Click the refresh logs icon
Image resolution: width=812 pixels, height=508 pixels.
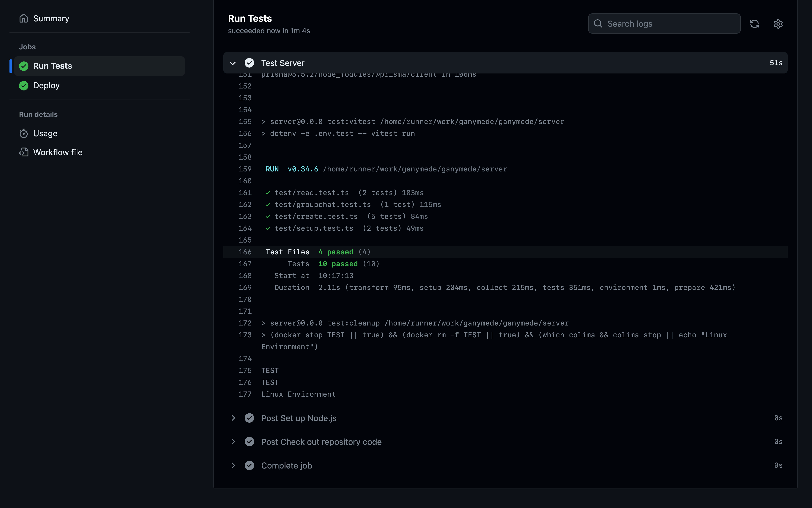754,24
